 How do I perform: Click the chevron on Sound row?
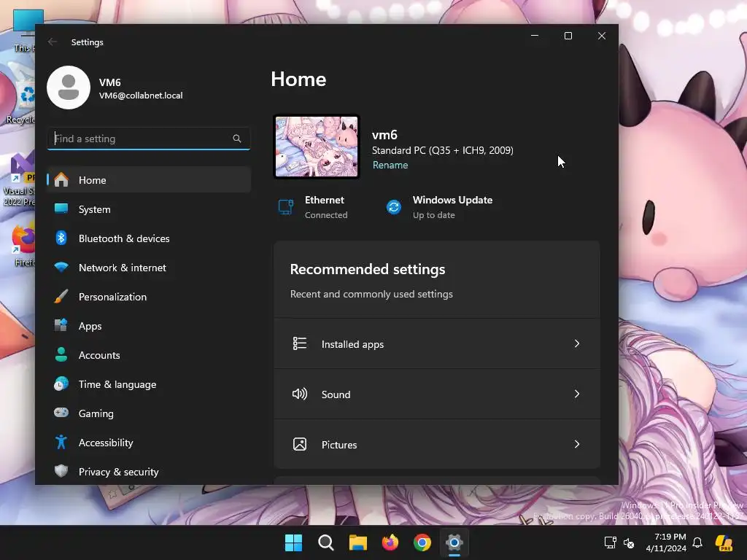[577, 394]
